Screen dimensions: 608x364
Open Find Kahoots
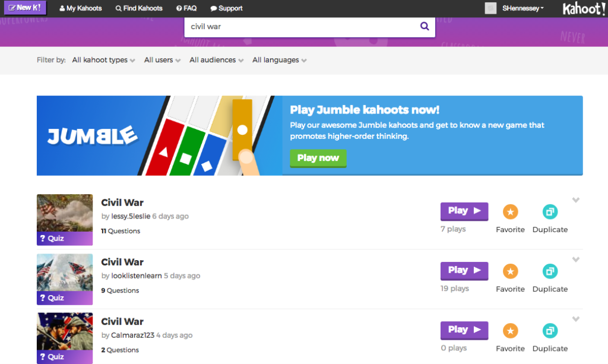tap(139, 8)
